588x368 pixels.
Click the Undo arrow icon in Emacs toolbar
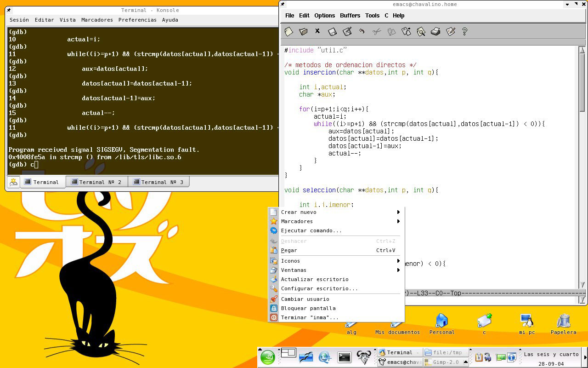point(362,31)
